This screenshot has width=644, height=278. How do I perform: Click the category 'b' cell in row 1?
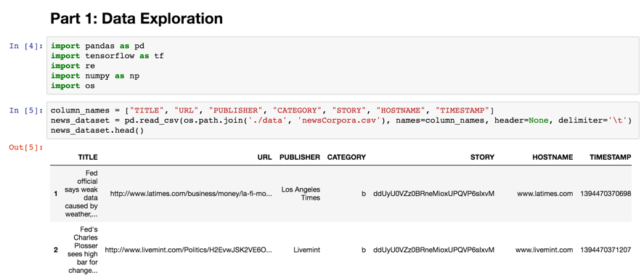pos(364,193)
